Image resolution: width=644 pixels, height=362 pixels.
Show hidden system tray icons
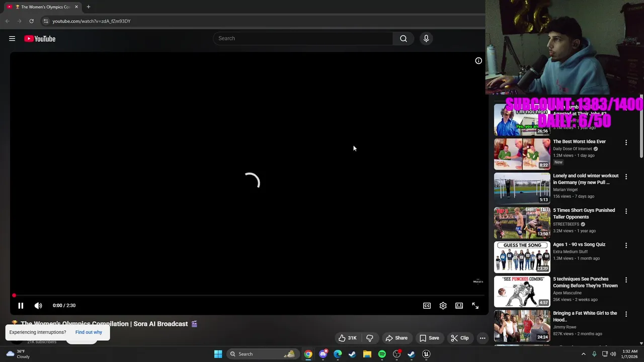[x=584, y=354]
